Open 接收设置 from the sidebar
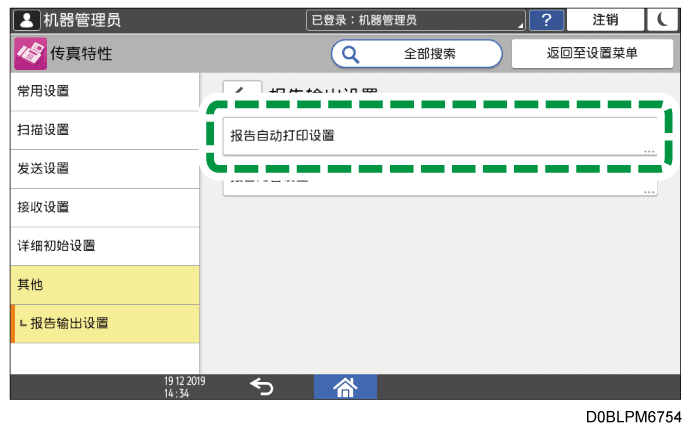The width and height of the screenshot is (691, 427). point(105,207)
